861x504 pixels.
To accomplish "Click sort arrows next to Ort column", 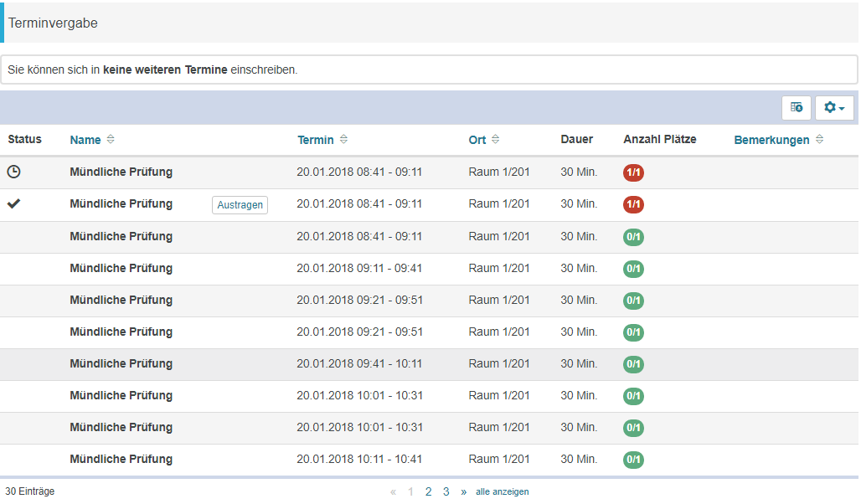I will pyautogui.click(x=495, y=140).
